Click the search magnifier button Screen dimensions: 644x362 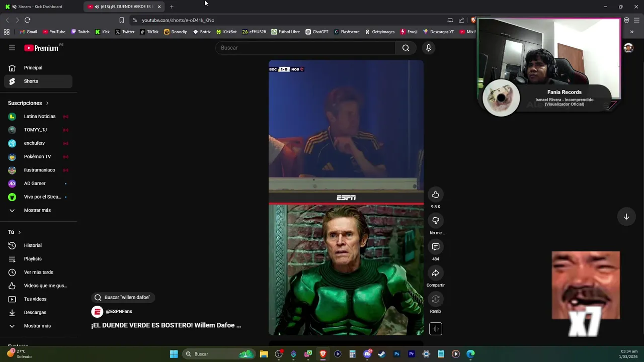pos(406,48)
